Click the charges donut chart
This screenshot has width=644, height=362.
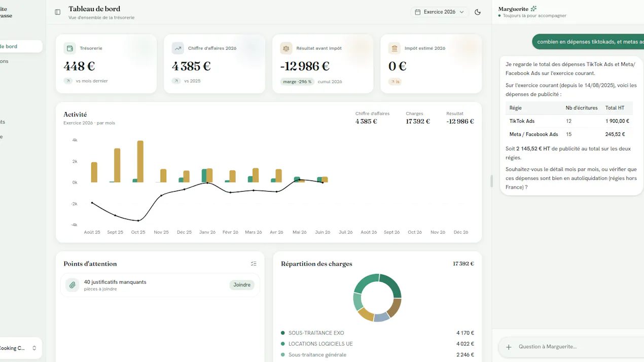coord(377,298)
